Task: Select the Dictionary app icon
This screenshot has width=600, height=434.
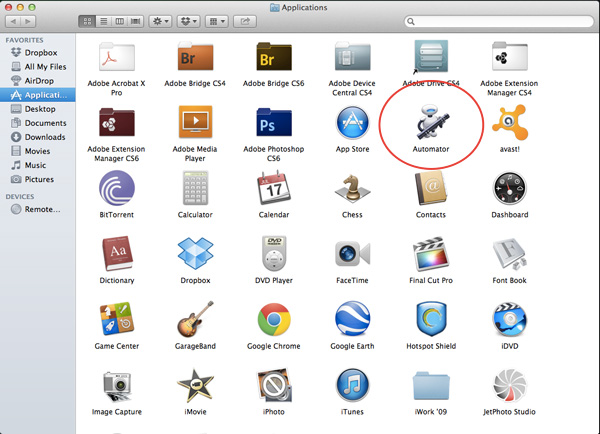Action: pos(117,254)
